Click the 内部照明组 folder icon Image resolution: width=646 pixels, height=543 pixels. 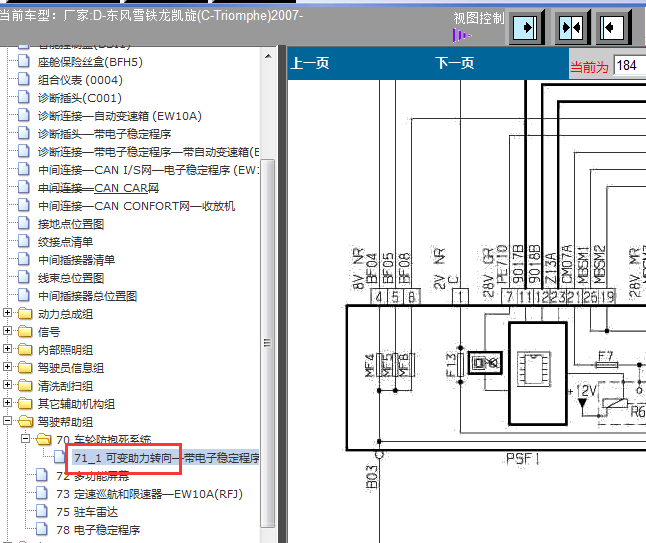25,349
